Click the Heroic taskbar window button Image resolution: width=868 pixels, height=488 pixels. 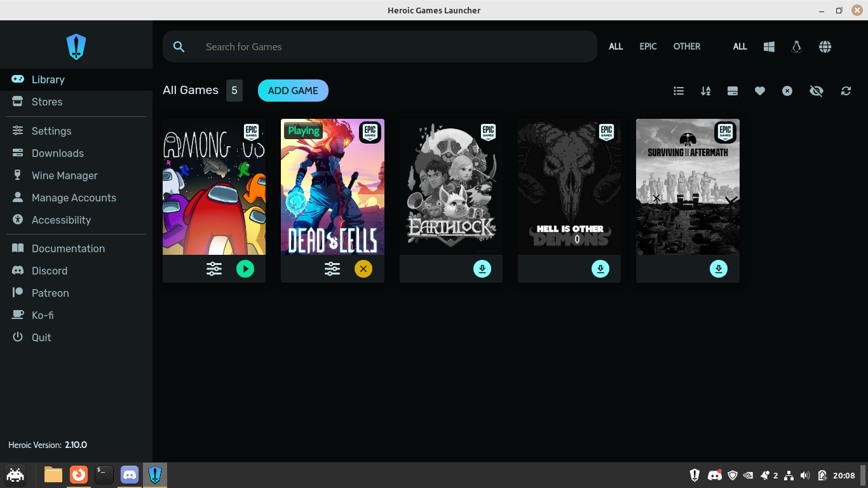pos(155,475)
